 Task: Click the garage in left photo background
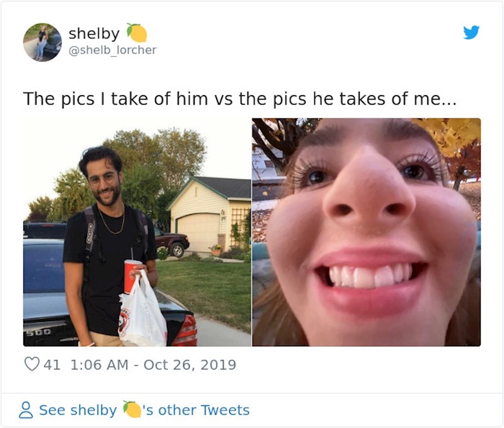[197, 232]
